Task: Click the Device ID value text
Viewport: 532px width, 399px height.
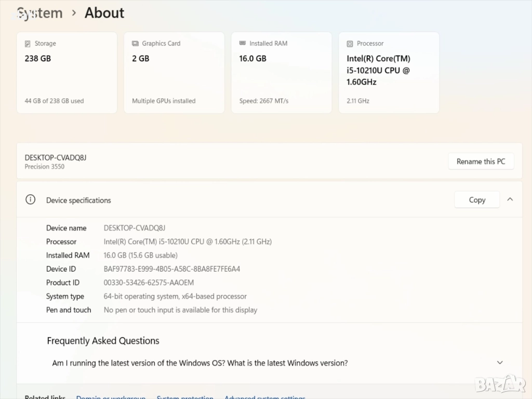Action: pos(172,269)
